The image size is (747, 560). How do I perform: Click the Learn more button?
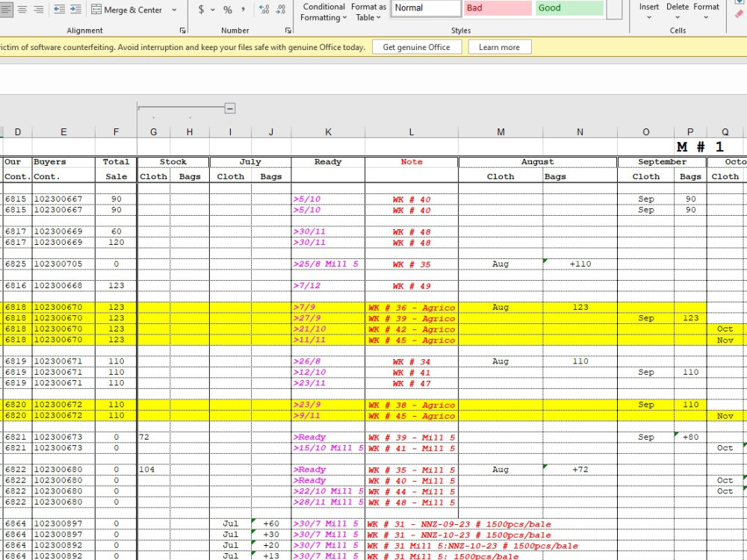[499, 47]
